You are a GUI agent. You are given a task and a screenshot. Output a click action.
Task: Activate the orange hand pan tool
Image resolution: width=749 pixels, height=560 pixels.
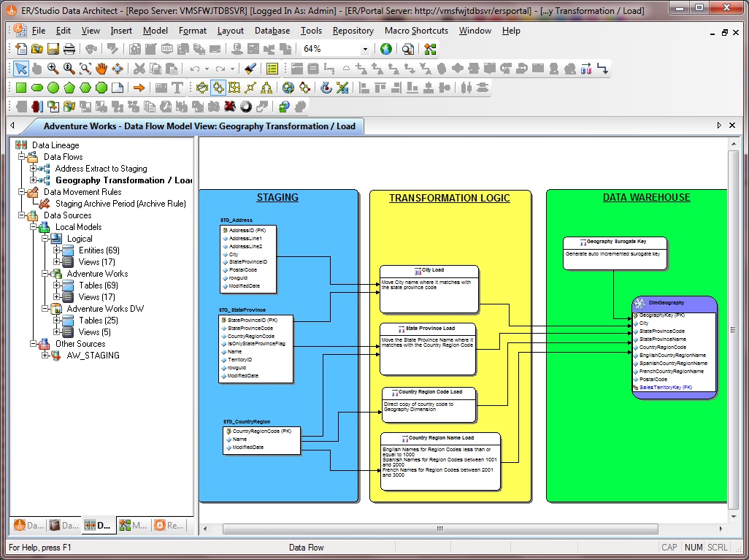(101, 69)
